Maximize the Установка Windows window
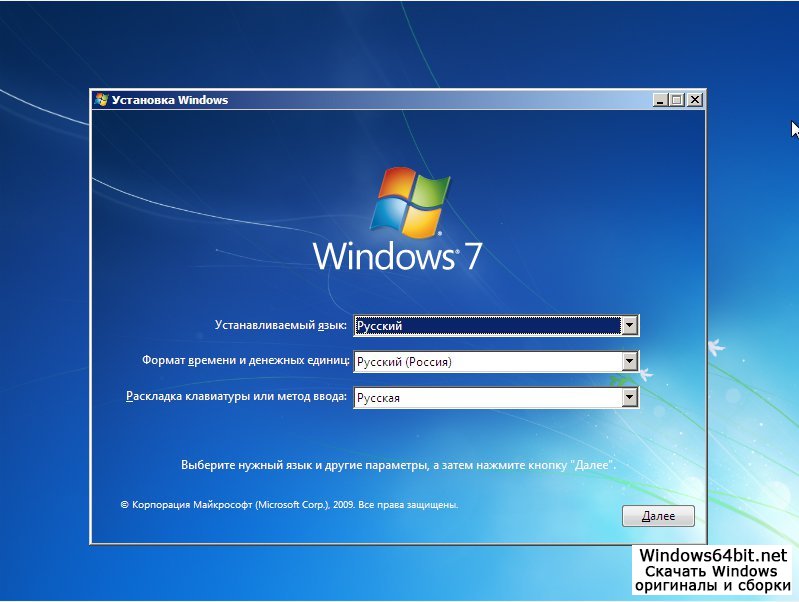This screenshot has width=799, height=602. [677, 100]
